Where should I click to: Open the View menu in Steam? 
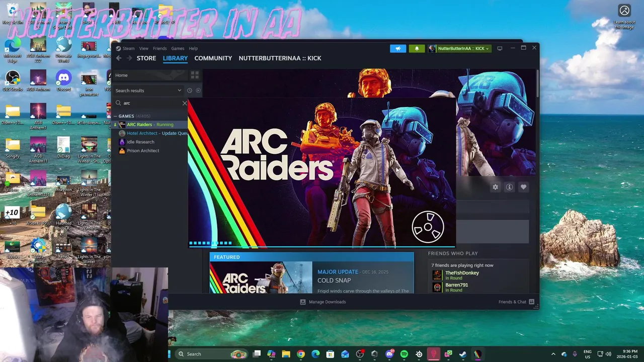coord(144,48)
